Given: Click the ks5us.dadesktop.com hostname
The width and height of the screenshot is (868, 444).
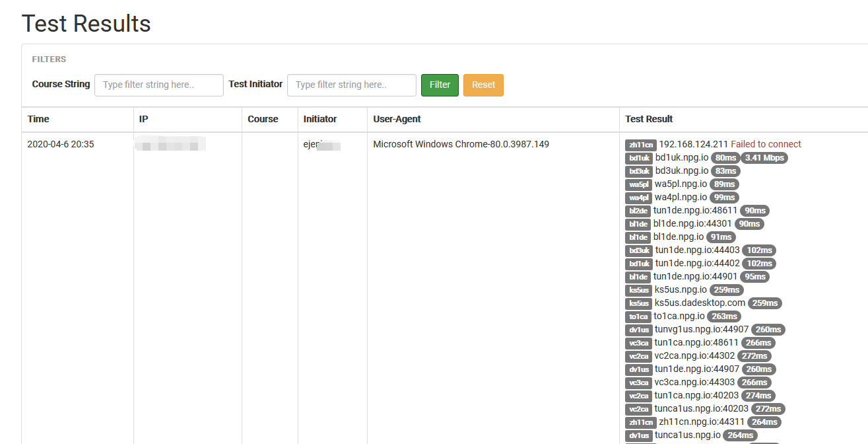Looking at the screenshot, I should click(x=700, y=303).
